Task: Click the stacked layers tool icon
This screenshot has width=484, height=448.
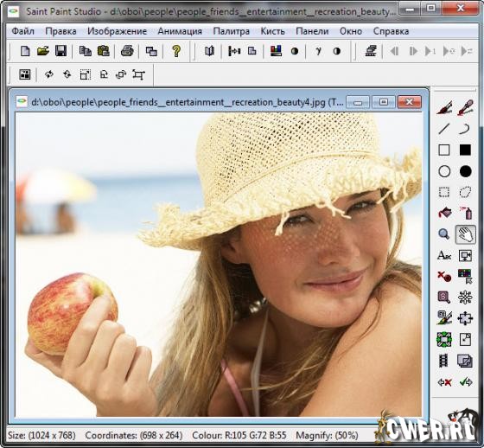Action: coord(465,361)
